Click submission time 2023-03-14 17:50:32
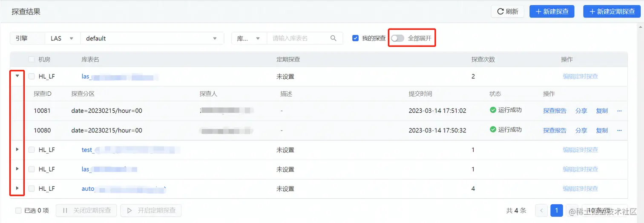 point(437,130)
